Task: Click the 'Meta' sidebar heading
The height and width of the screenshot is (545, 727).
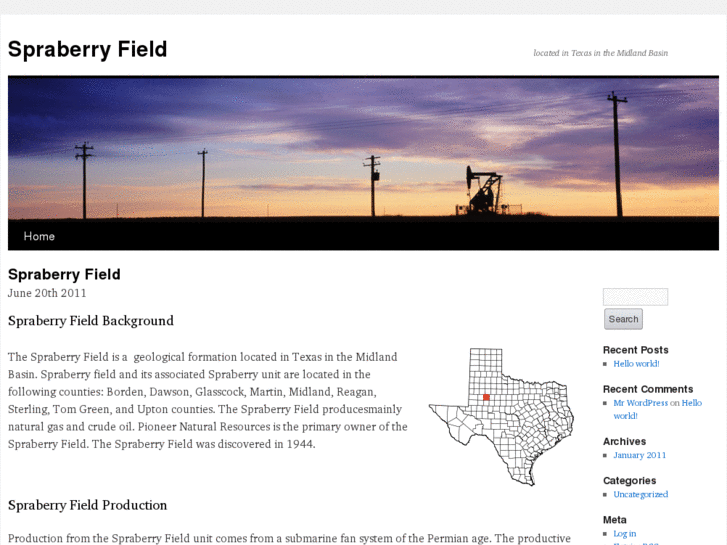Action: pyautogui.click(x=614, y=519)
